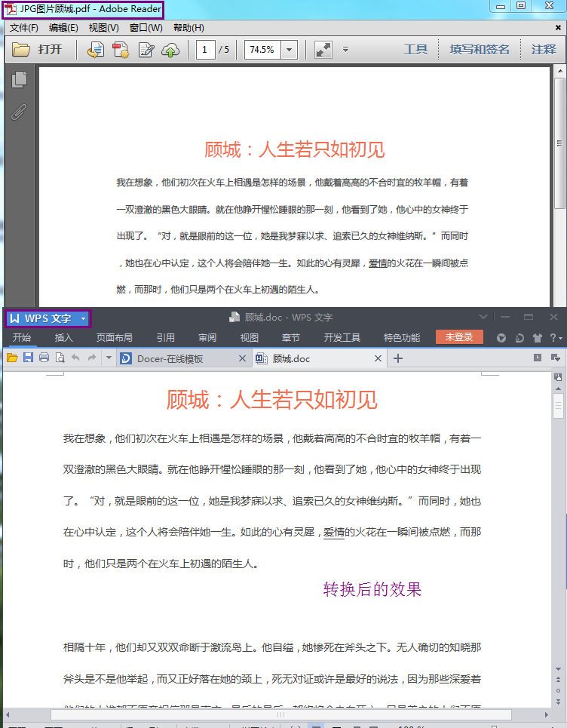Open the 编辑(E) menu in Adobe Reader

tap(63, 28)
